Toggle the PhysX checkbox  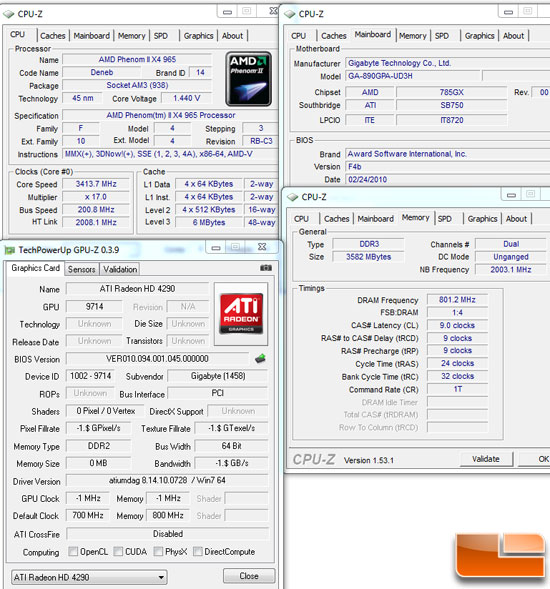[x=158, y=551]
